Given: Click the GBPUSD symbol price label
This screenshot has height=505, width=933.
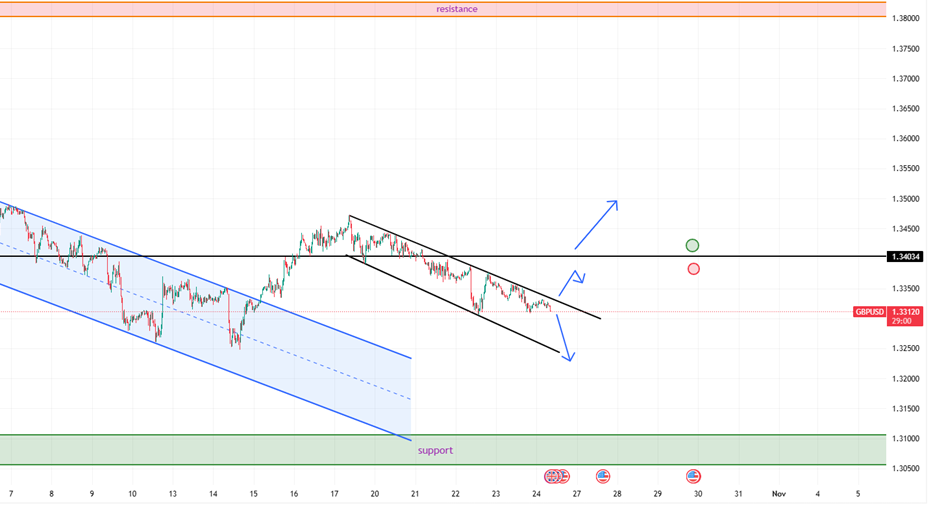Looking at the screenshot, I should [868, 312].
